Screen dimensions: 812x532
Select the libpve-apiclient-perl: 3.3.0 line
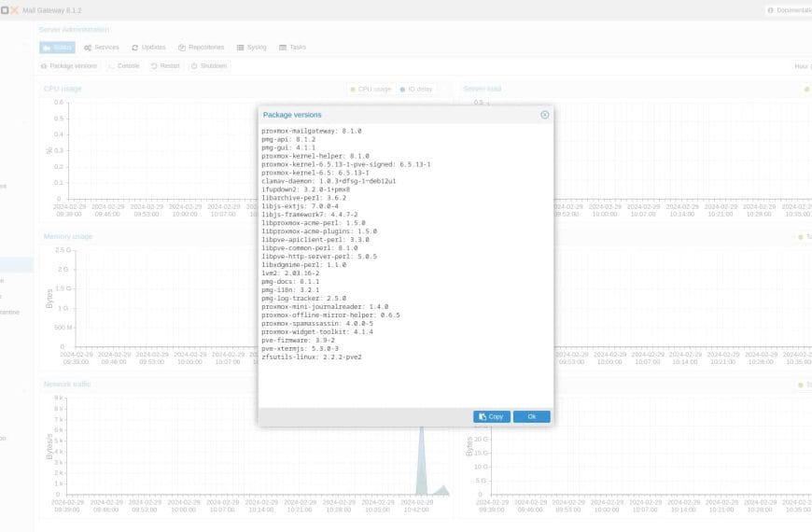click(x=315, y=240)
